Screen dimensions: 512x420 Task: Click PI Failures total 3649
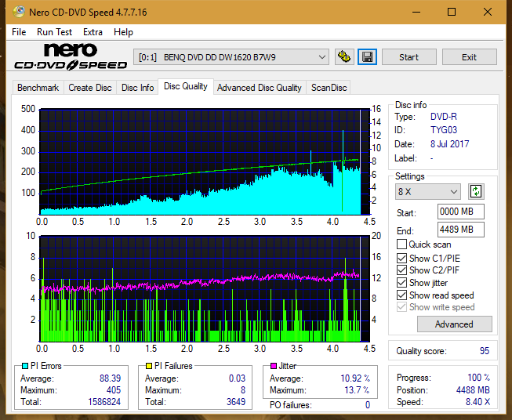coord(236,402)
